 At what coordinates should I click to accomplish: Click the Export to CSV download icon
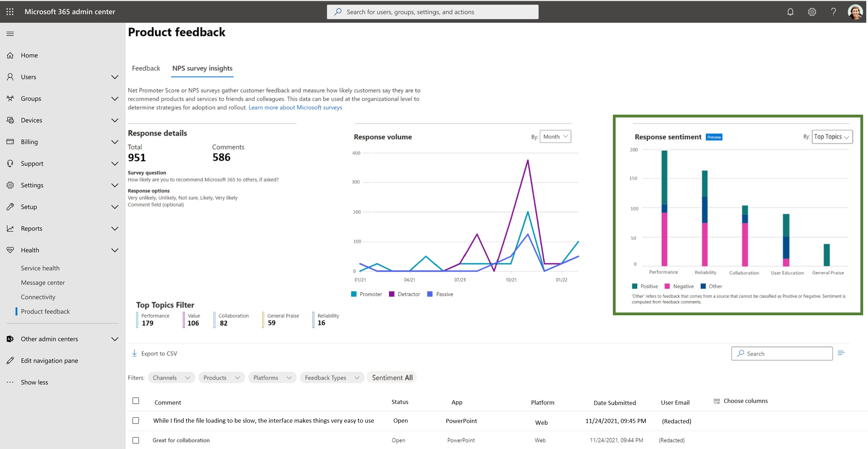134,353
